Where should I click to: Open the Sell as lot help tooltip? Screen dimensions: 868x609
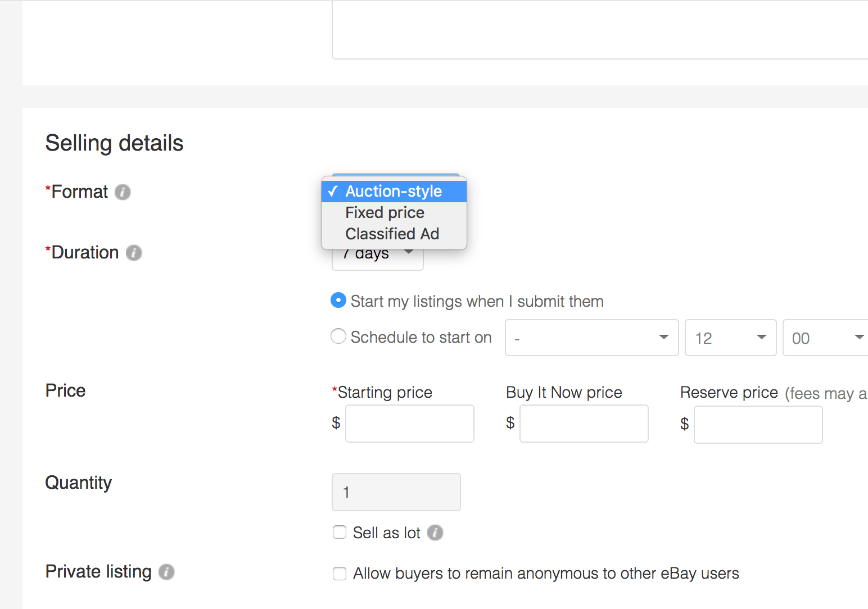(x=435, y=533)
